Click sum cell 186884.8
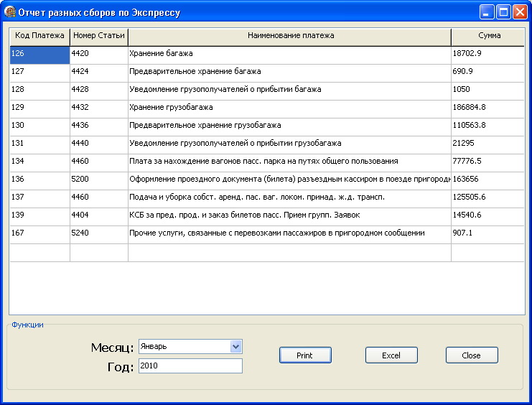This screenshot has width=532, height=405. tap(487, 108)
